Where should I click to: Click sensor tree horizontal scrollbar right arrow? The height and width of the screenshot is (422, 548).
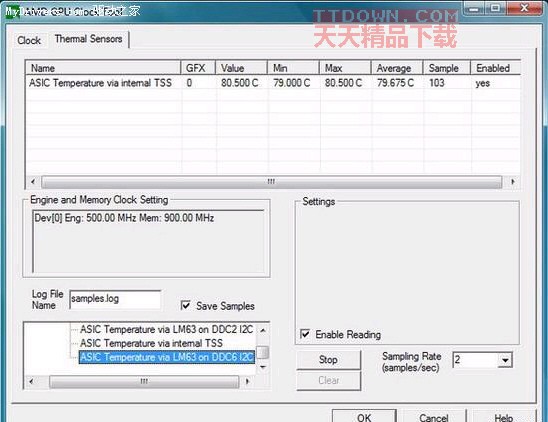tap(247, 381)
